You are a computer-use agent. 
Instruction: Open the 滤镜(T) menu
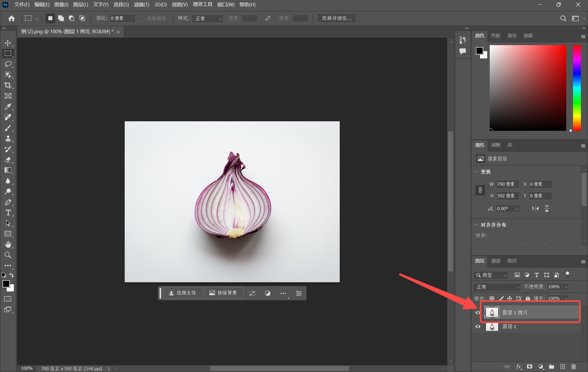141,5
